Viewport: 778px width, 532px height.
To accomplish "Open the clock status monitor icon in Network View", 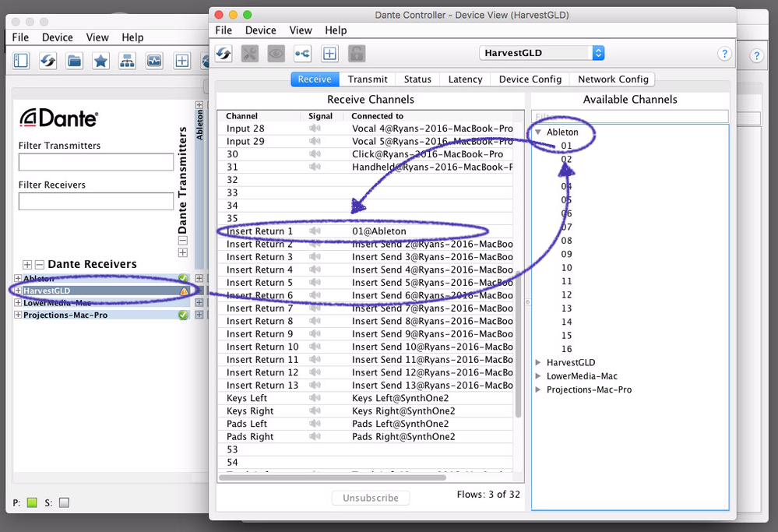I will pos(154,61).
